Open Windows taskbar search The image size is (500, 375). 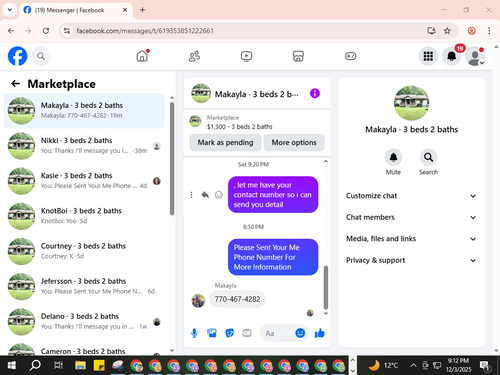(35, 366)
